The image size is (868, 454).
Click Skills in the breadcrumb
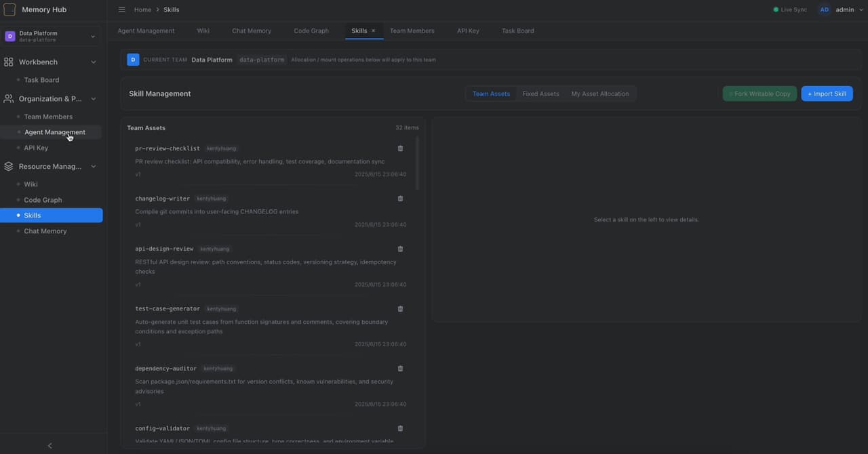coord(172,9)
